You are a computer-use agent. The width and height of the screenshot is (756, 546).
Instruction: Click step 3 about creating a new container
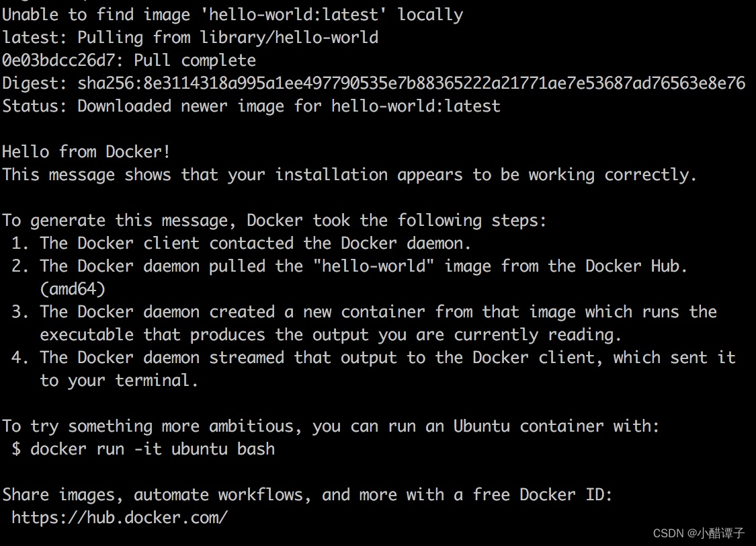click(364, 323)
